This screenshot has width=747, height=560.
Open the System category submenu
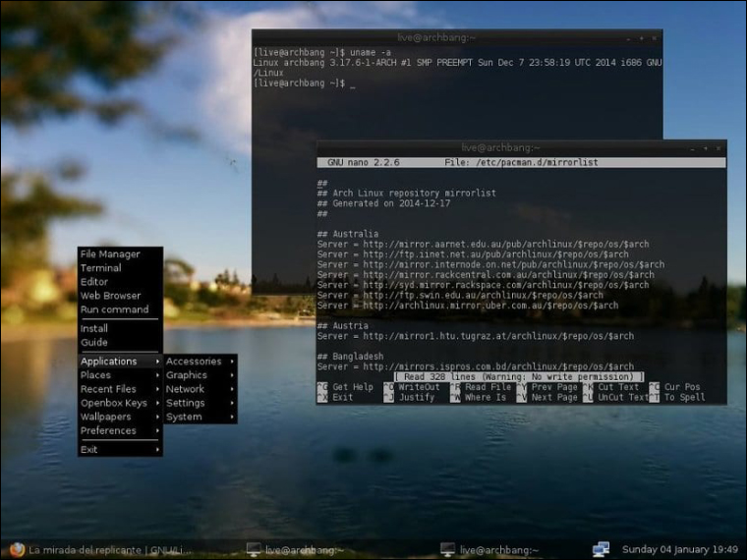point(201,417)
